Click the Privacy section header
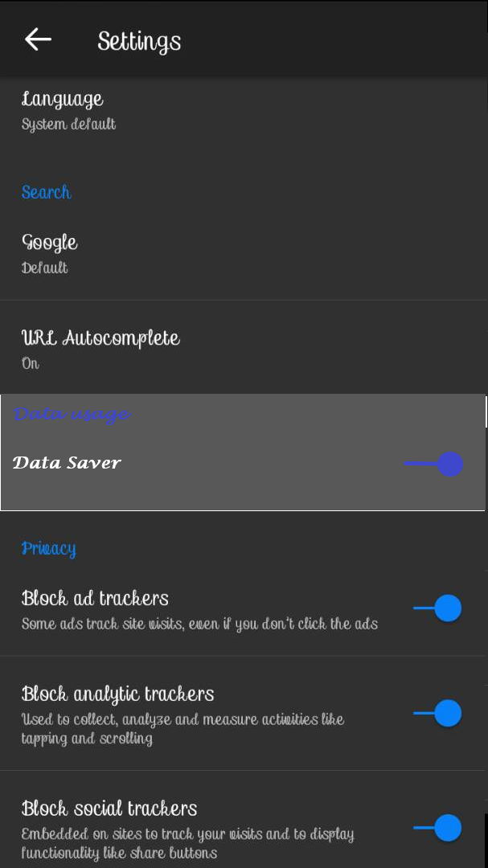Viewport: 488px width, 868px height. pos(48,549)
